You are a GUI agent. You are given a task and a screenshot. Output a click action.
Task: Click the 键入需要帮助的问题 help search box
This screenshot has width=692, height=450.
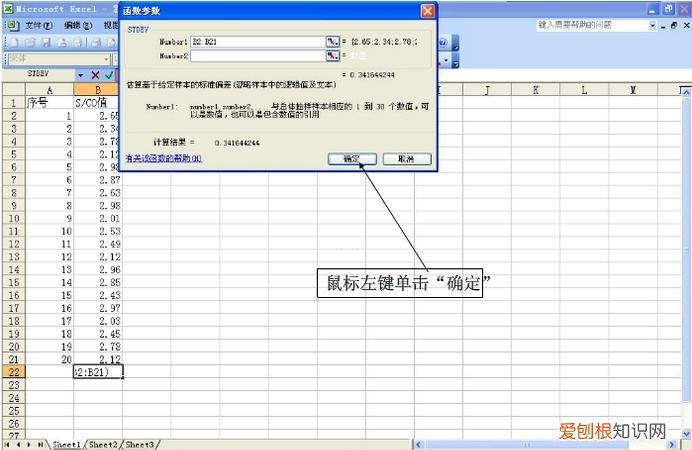point(592,25)
